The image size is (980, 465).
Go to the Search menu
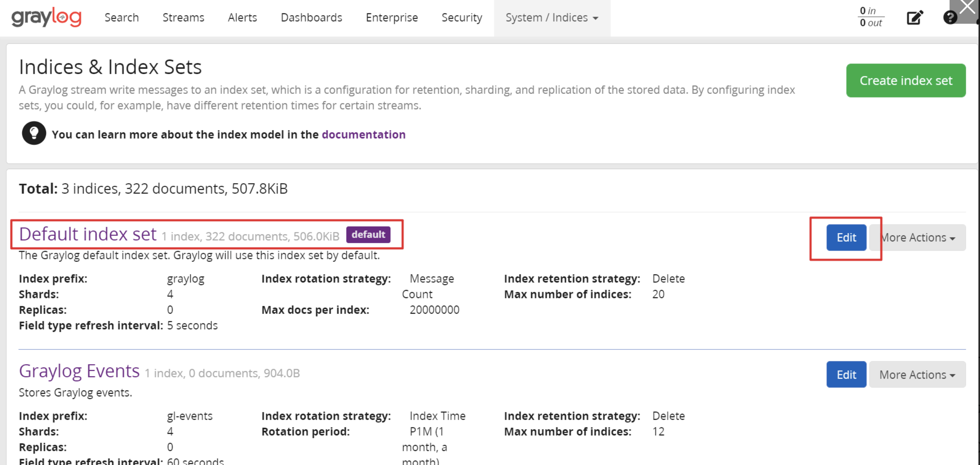121,17
